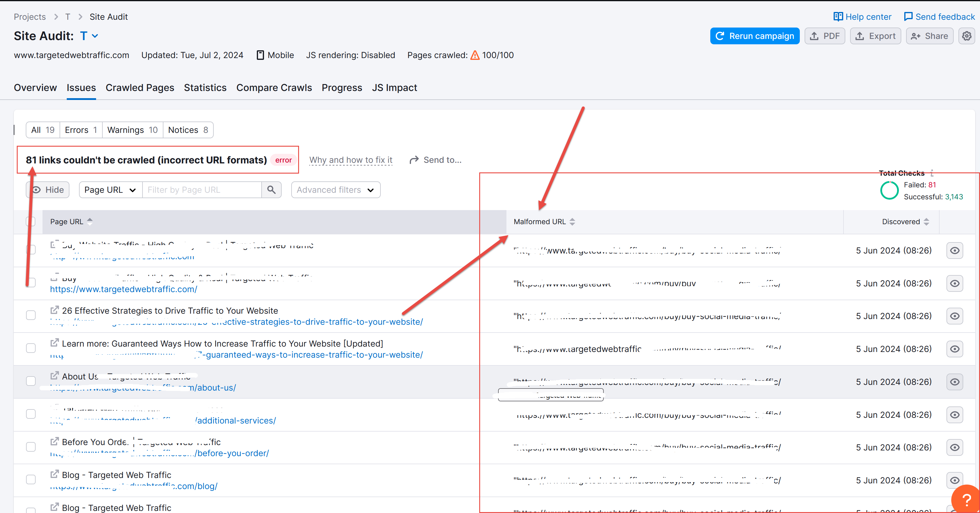
Task: Click the green Total Checks progress circle
Action: pyautogui.click(x=889, y=191)
